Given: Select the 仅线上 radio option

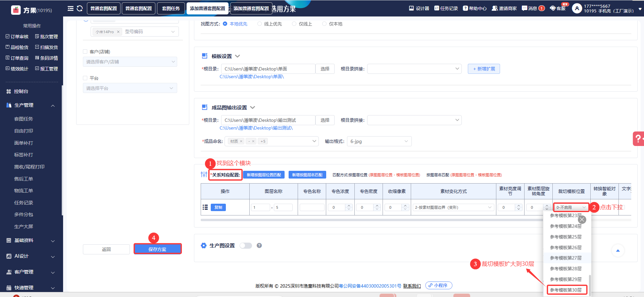Looking at the screenshot, I should tap(294, 24).
